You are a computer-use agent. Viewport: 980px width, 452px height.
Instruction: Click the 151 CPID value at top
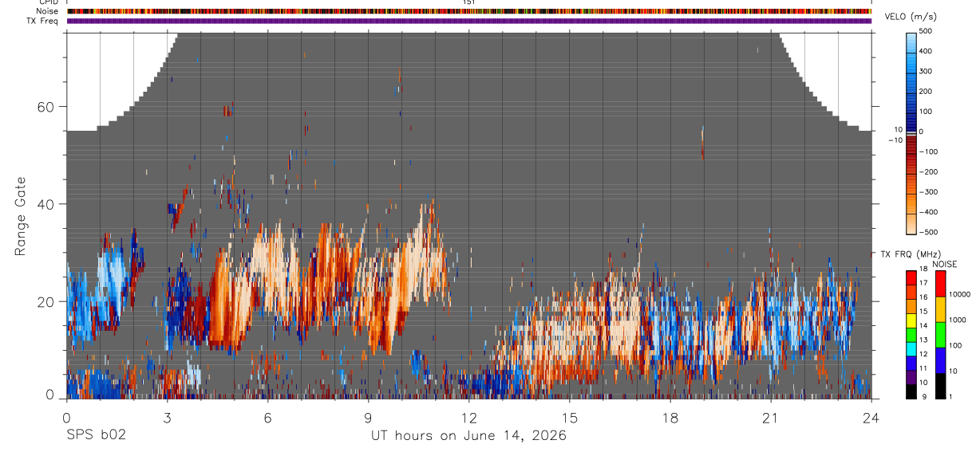tap(468, 2)
